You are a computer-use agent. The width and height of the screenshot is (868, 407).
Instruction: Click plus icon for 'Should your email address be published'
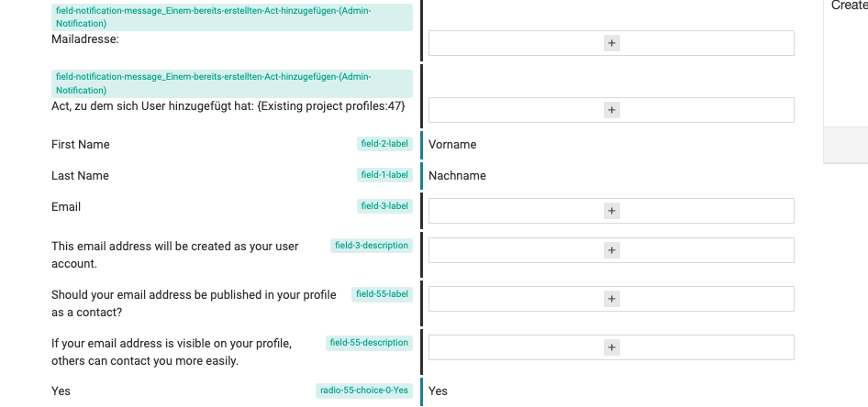point(612,299)
